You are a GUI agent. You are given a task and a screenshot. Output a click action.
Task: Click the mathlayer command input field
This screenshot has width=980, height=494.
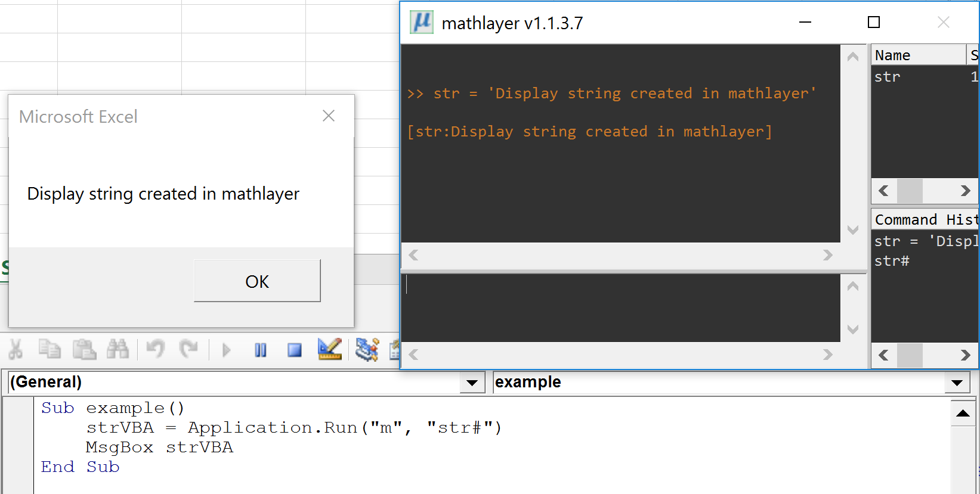[x=620, y=307]
